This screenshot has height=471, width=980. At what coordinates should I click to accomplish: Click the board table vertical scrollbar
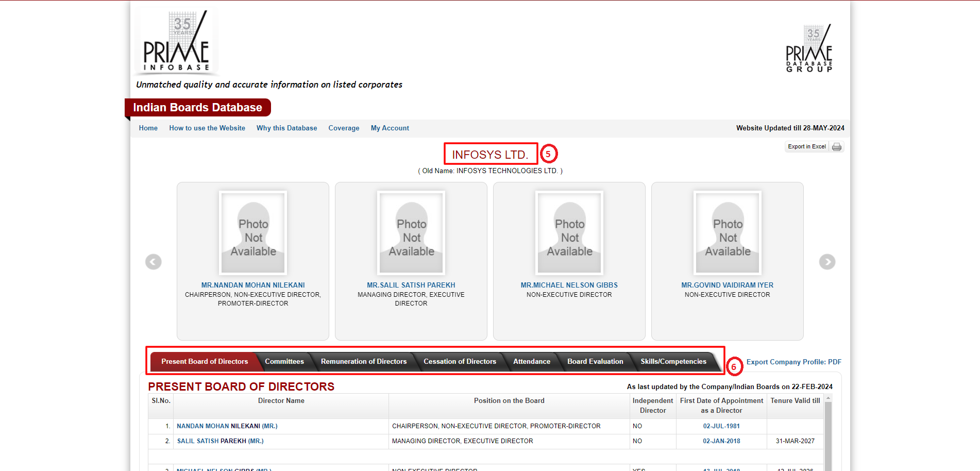tap(828, 435)
